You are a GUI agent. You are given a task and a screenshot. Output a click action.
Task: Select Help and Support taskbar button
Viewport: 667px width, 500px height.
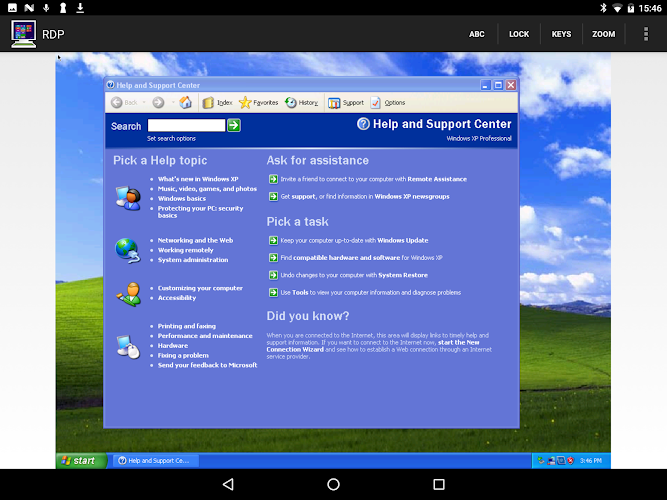[155, 461]
